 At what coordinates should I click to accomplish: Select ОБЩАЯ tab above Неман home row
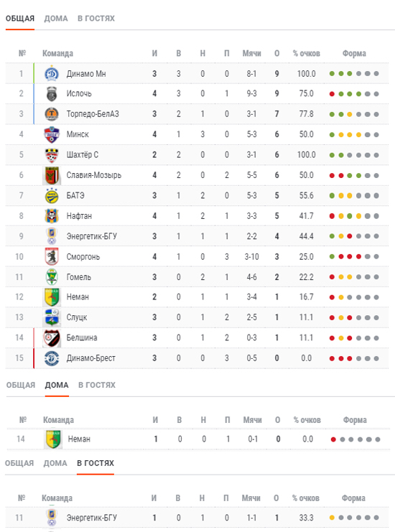[21, 385]
